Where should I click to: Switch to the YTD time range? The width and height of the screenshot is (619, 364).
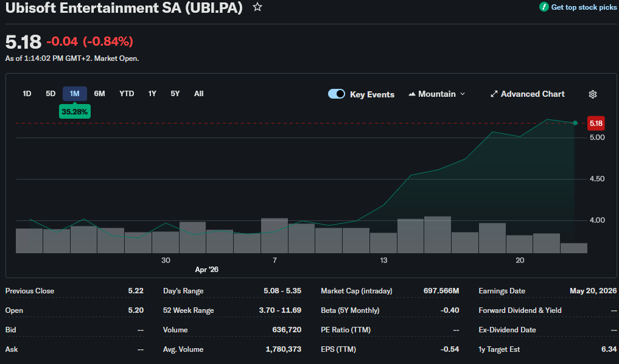[127, 94]
